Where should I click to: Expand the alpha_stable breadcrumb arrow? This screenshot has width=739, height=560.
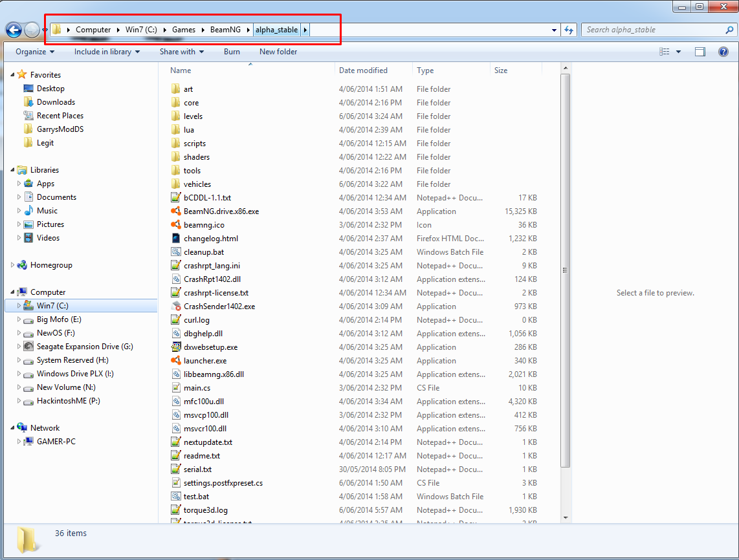305,30
